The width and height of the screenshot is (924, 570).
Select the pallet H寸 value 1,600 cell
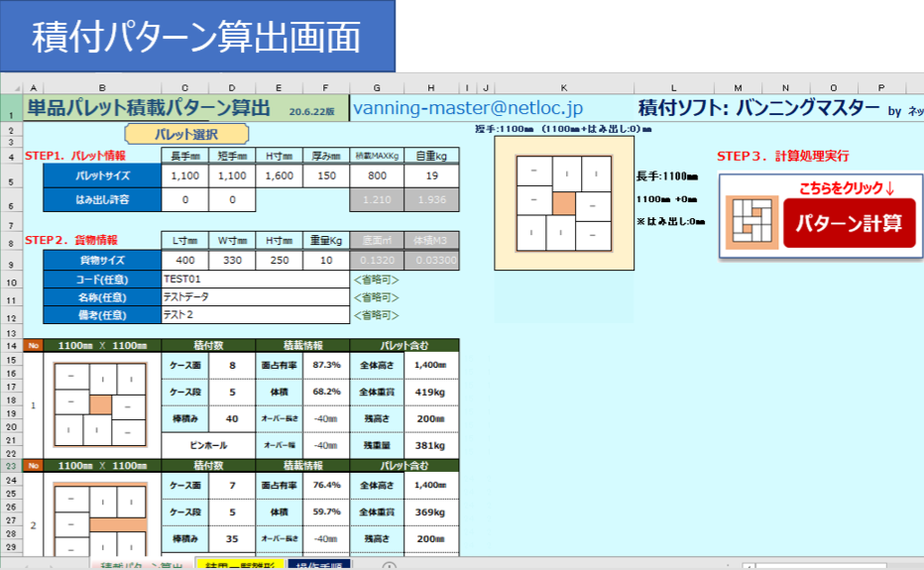tap(281, 176)
